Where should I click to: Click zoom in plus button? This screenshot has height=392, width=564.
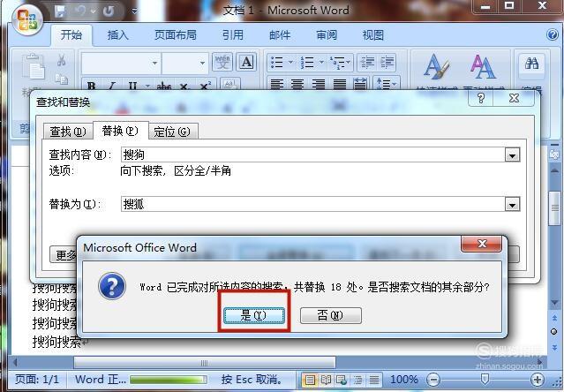[537, 380]
